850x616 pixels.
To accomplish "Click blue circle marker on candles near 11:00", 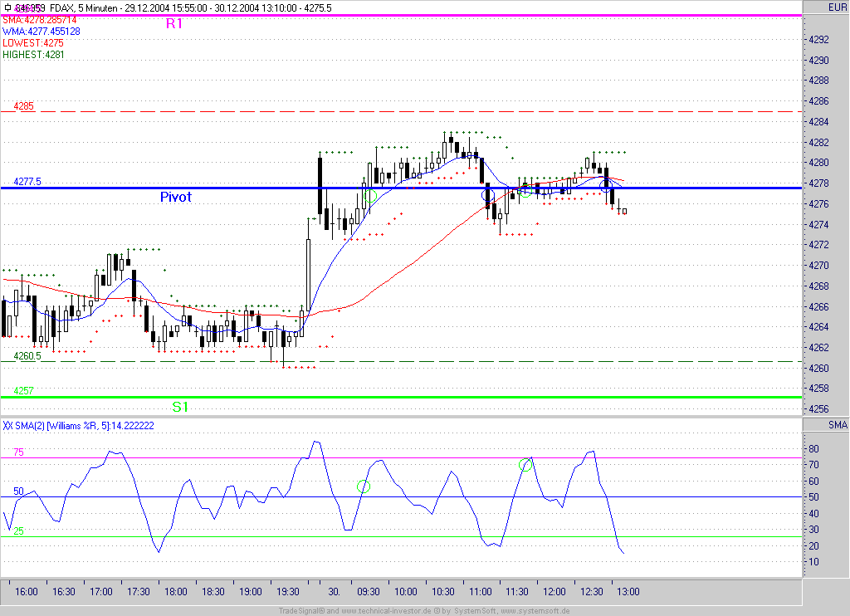I will pos(488,194).
